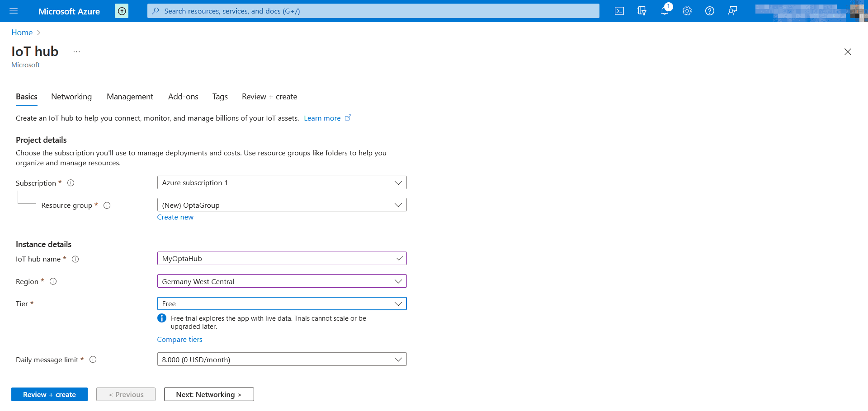Switch to the Tags tab
Screen dimensions: 868x411
tap(220, 97)
